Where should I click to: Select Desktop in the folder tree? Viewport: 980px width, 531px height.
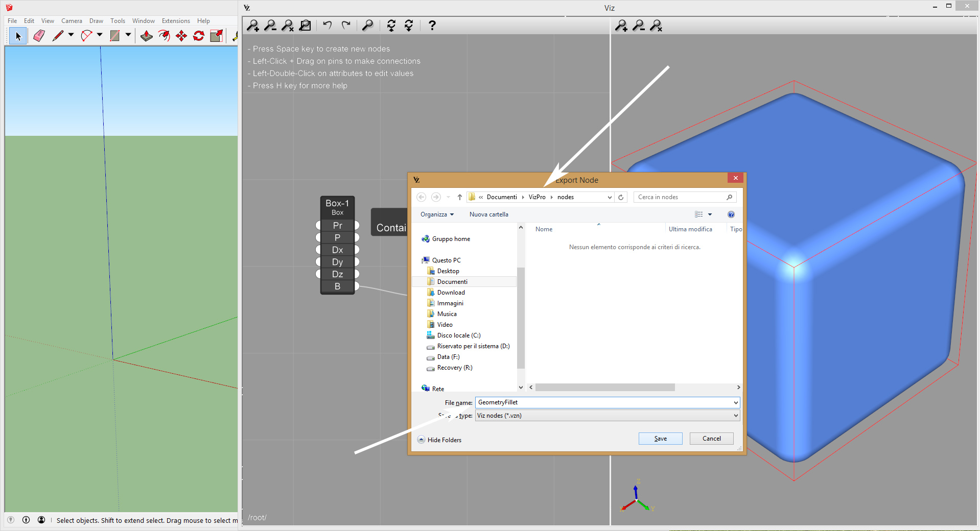click(448, 271)
